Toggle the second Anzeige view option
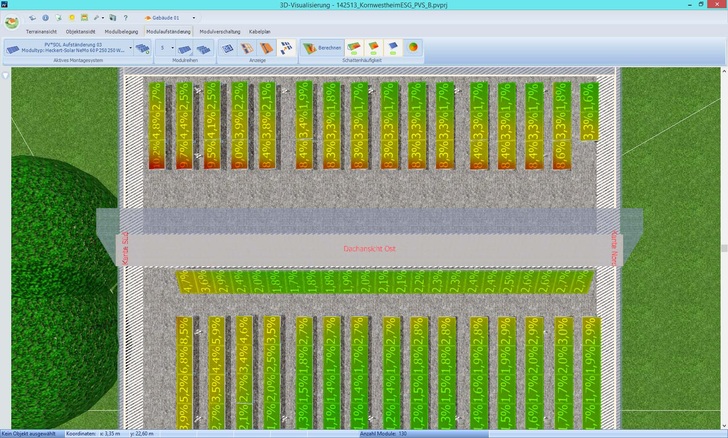 pos(247,48)
